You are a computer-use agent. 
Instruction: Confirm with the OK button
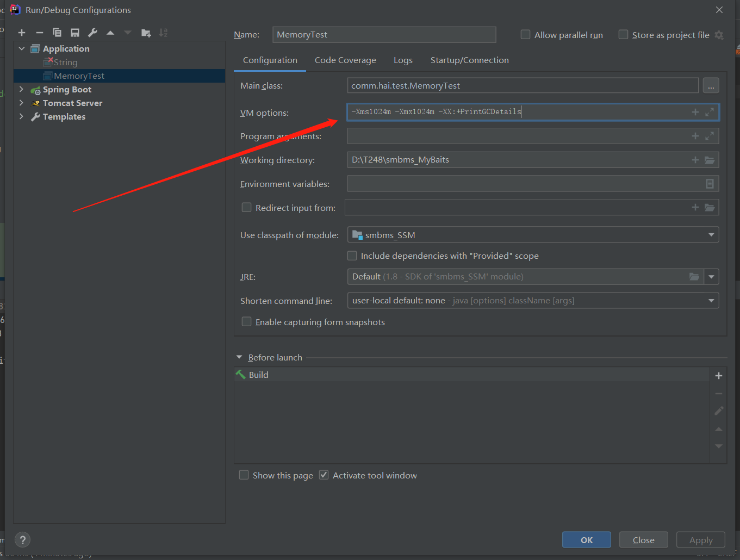pyautogui.click(x=587, y=540)
